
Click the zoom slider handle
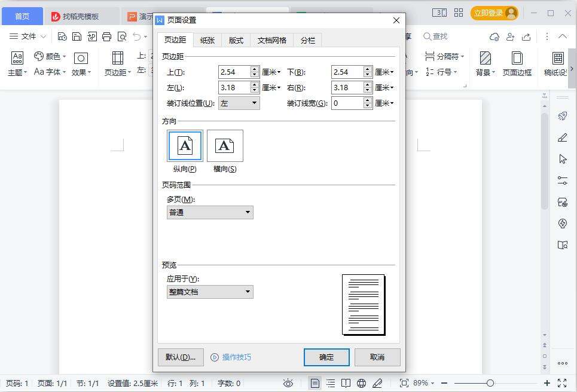click(x=490, y=383)
